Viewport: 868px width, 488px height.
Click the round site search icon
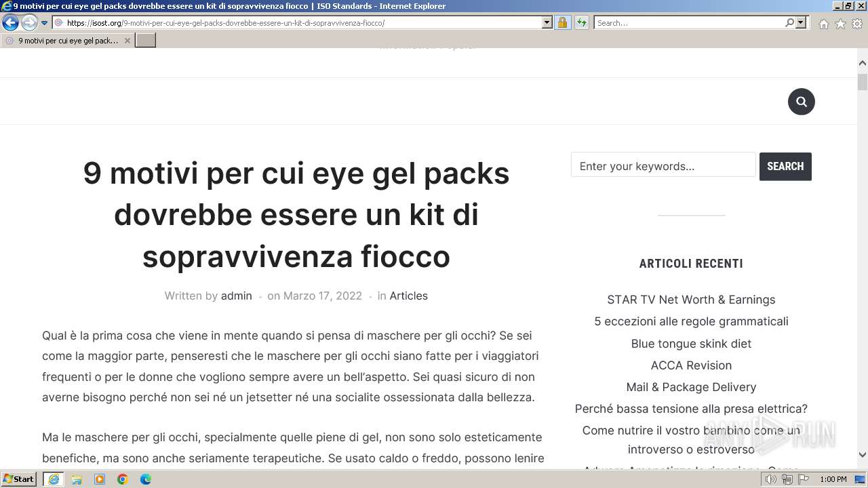point(801,102)
